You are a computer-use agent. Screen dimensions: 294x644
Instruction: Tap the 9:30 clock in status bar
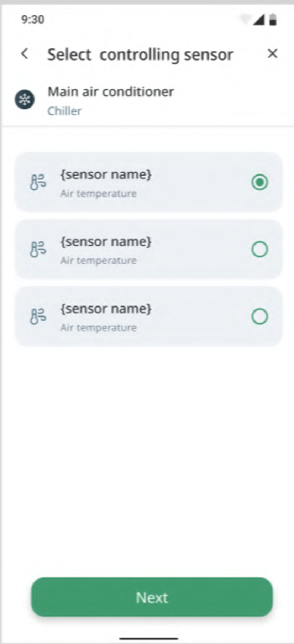click(x=33, y=20)
